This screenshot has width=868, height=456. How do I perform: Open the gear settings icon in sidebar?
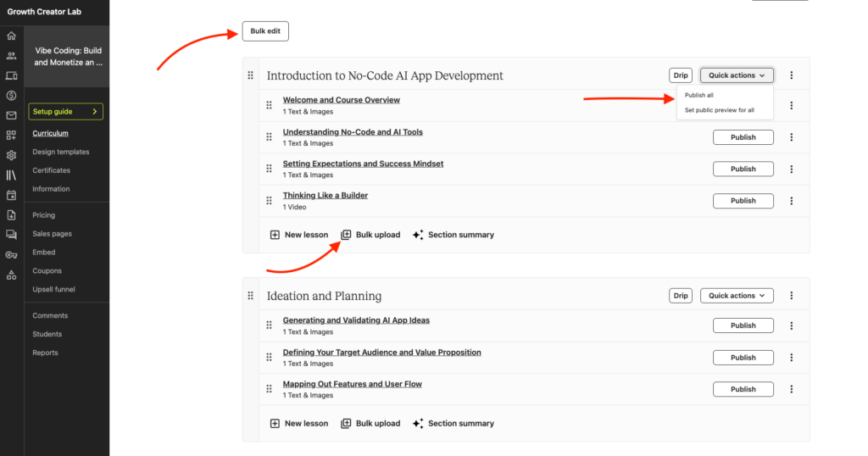(x=11, y=155)
